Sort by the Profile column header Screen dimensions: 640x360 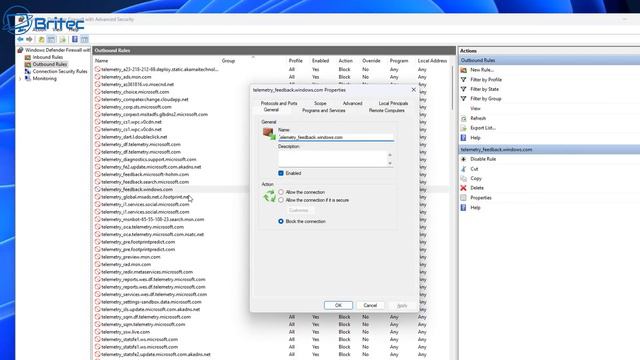click(296, 61)
